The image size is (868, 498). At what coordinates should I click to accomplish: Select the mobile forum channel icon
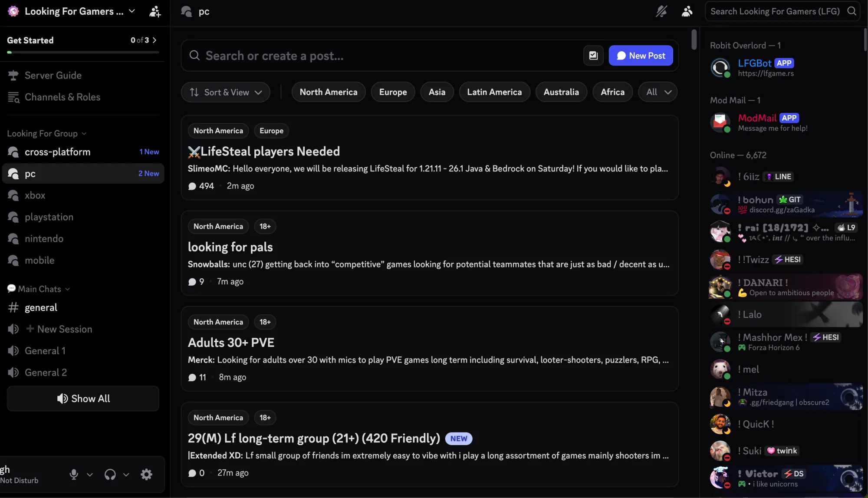coord(13,261)
